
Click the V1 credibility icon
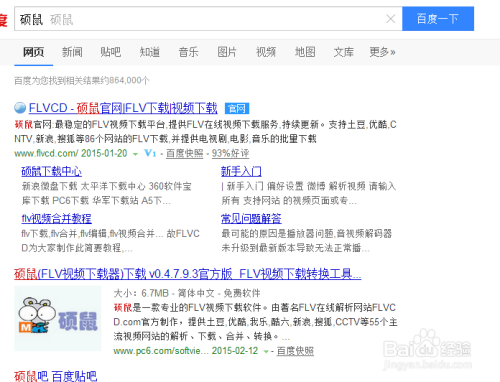point(150,153)
